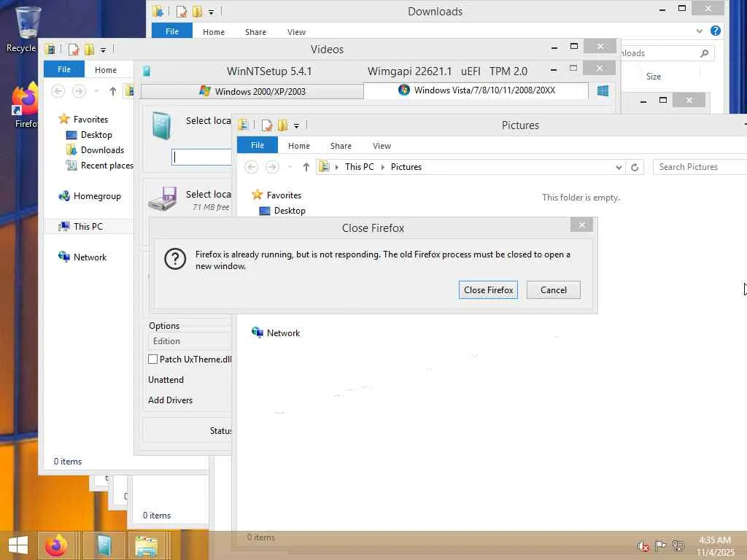Click Properties quick access icon in Pictures
Image resolution: width=747 pixels, height=560 pixels.
[267, 125]
